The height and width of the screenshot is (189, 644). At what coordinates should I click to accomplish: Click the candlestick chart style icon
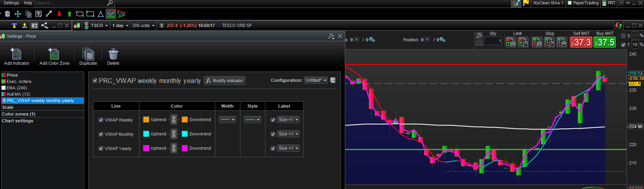(x=77, y=25)
